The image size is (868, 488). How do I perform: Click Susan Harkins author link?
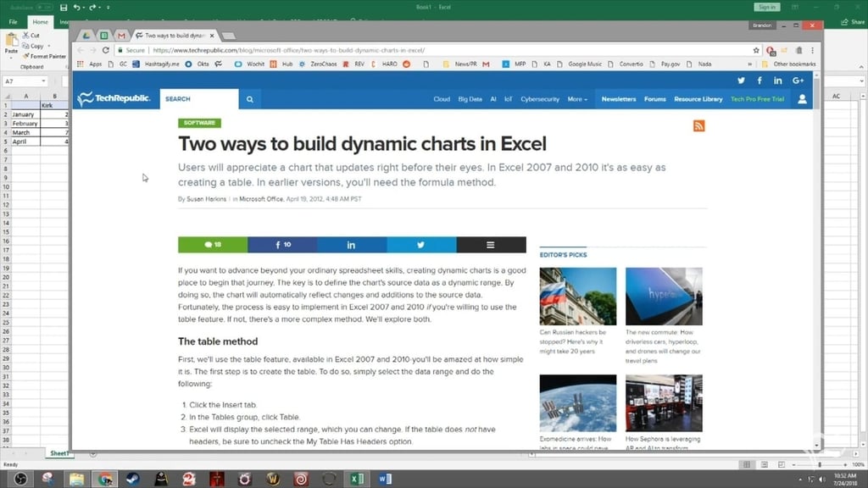[206, 199]
